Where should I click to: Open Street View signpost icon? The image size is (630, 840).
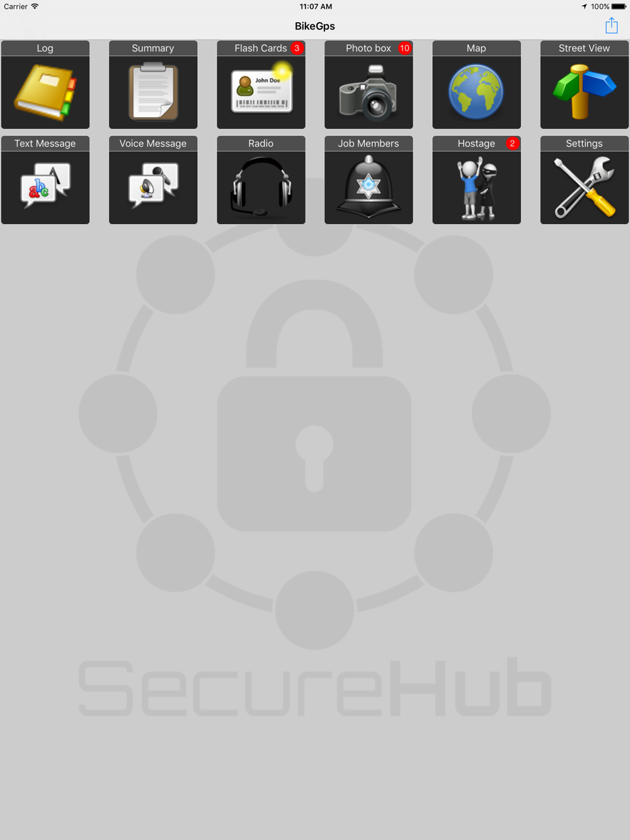[x=584, y=93]
